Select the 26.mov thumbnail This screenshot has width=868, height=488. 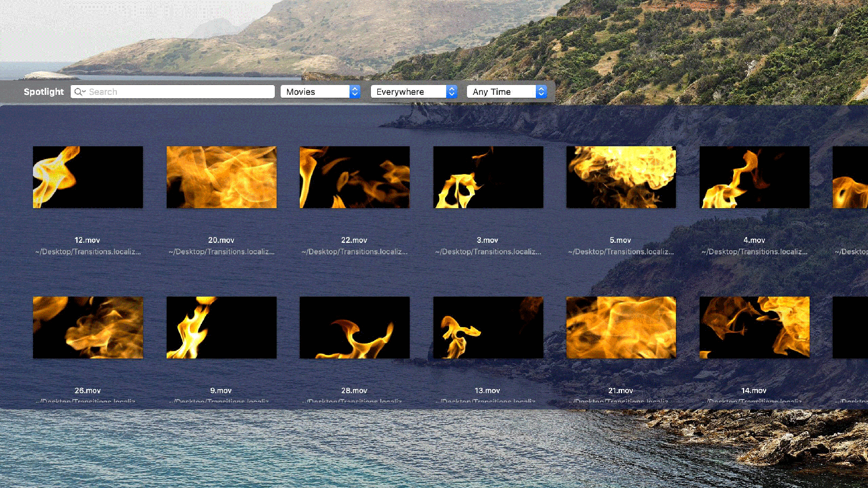[x=88, y=327]
